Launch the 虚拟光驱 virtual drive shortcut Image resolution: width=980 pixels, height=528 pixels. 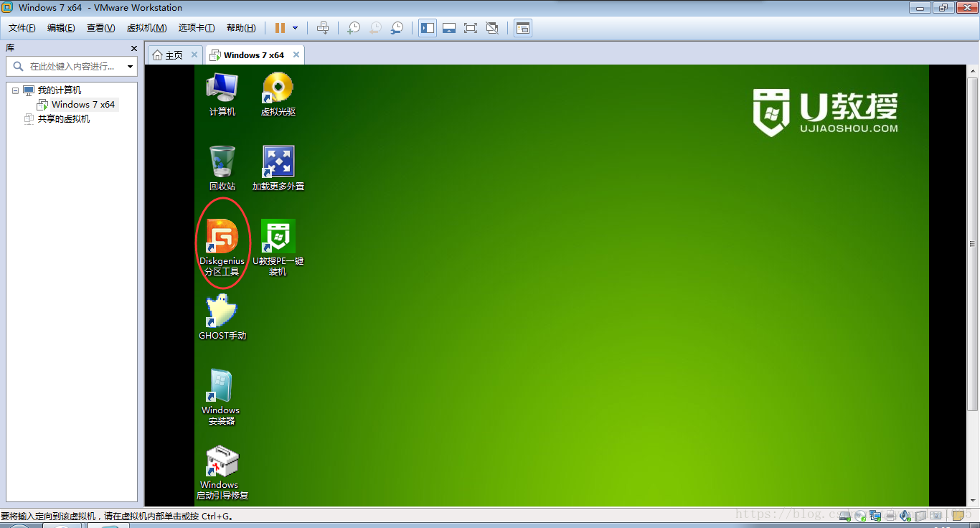[x=278, y=94]
